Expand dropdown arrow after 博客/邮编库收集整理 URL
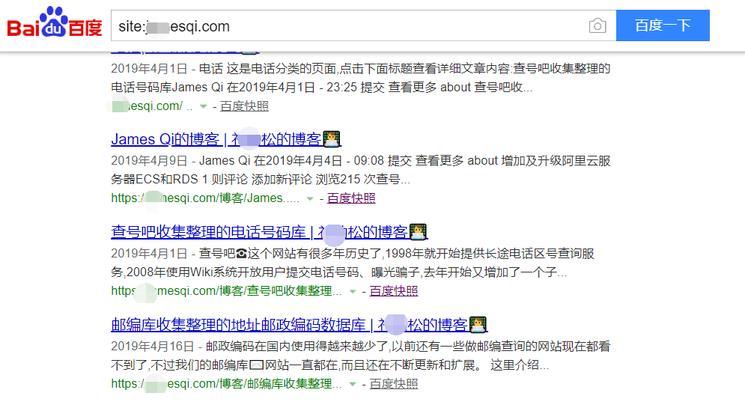Viewport: 745px width, 400px height. click(x=353, y=384)
